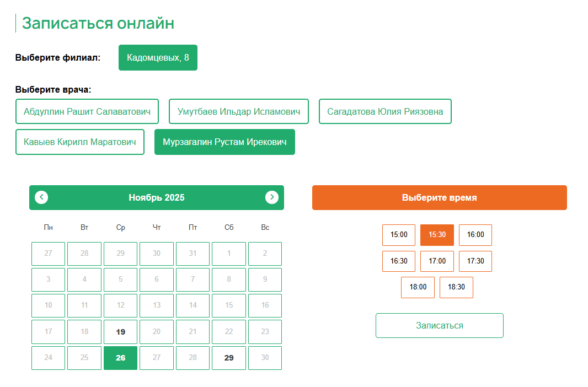Pick the 18:00 time slot
Screen dimensions: 588x387
pos(418,287)
